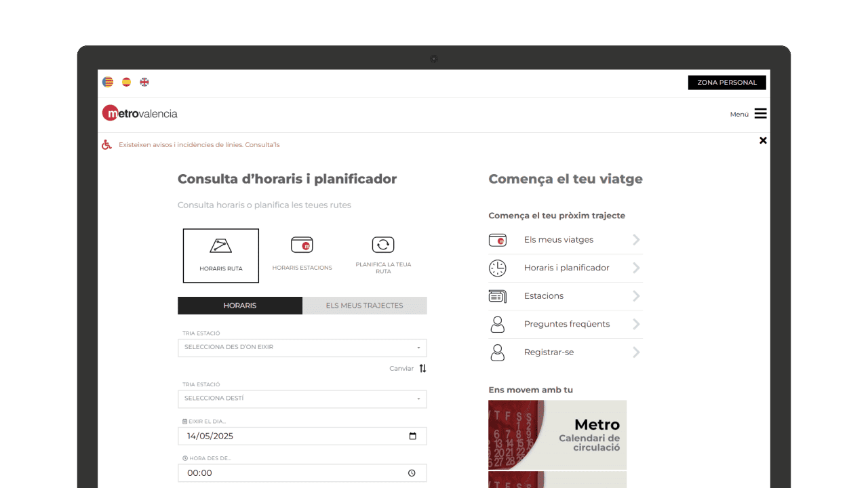
Task: Click the Canviar swap arrows icon
Action: (422, 369)
